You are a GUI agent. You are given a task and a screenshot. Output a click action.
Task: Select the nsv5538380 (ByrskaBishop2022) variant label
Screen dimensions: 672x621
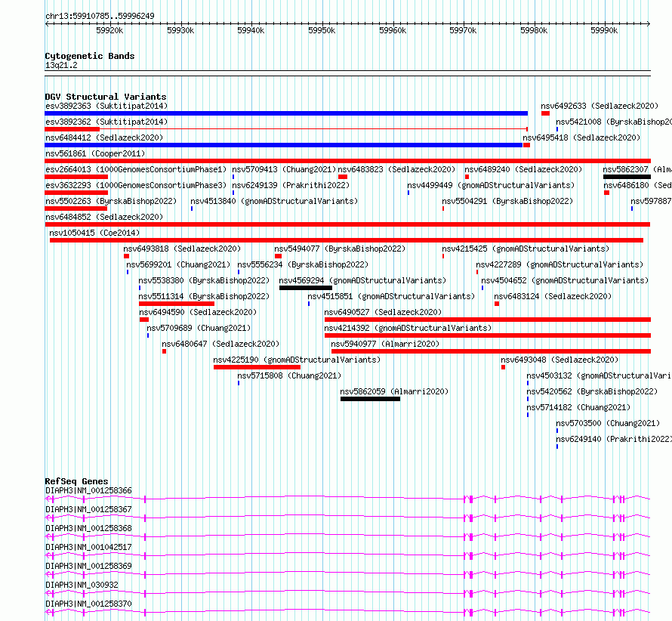tap(204, 280)
